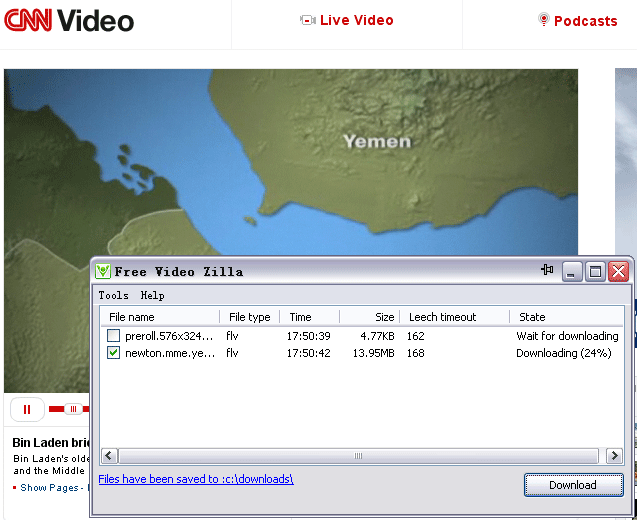The height and width of the screenshot is (520, 637).
Task: Check the preroll.576x324 file checkbox
Action: (113, 336)
